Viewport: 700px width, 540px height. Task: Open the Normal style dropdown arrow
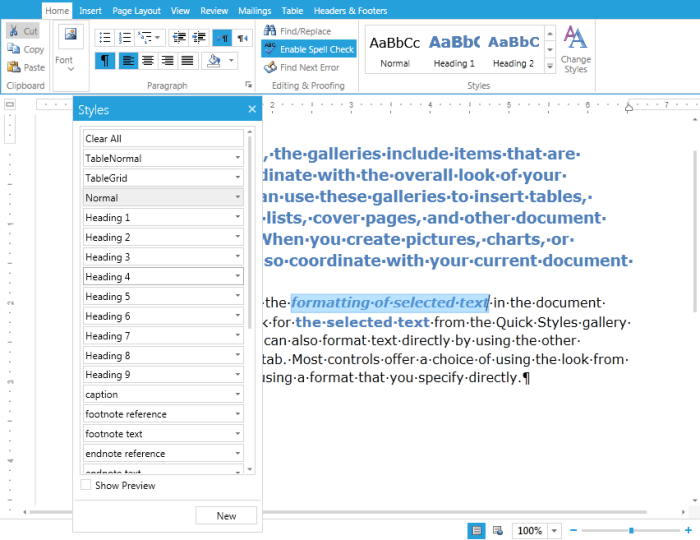pyautogui.click(x=238, y=197)
